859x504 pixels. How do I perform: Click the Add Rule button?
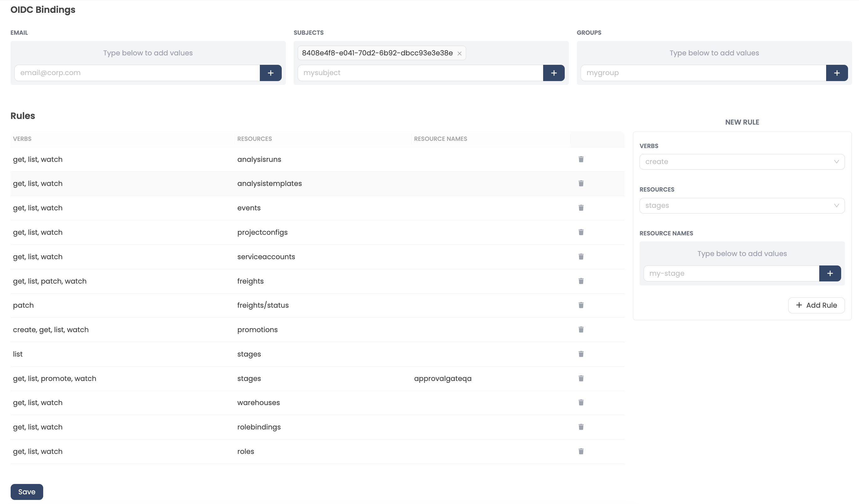click(x=816, y=305)
